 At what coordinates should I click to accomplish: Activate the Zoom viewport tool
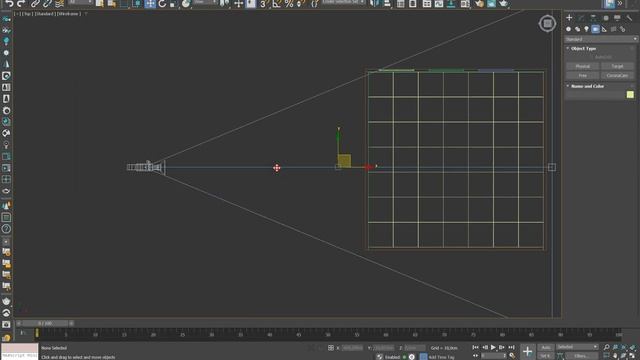(606, 347)
